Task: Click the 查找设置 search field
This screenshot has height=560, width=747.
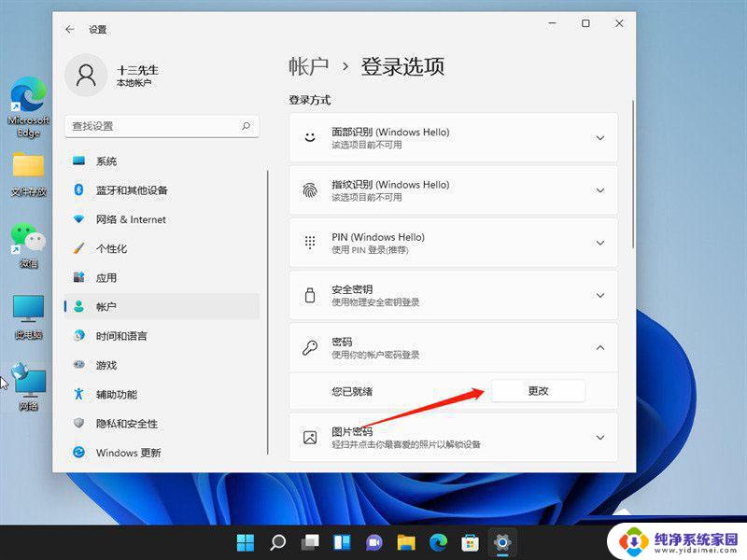Action: pos(162,126)
